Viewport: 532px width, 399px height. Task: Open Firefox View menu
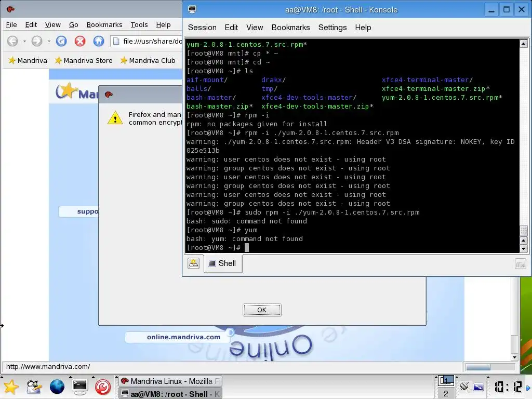tap(53, 25)
